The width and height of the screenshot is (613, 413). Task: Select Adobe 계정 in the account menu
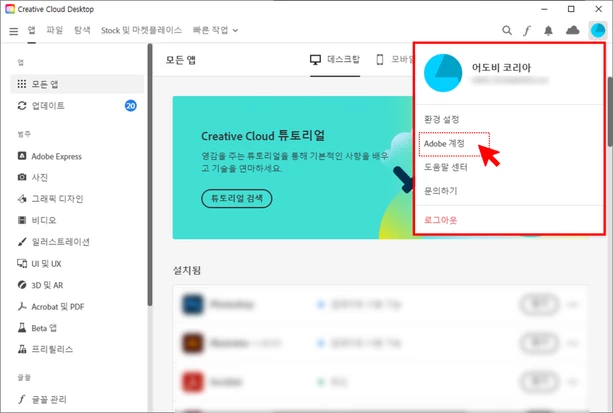click(x=444, y=144)
